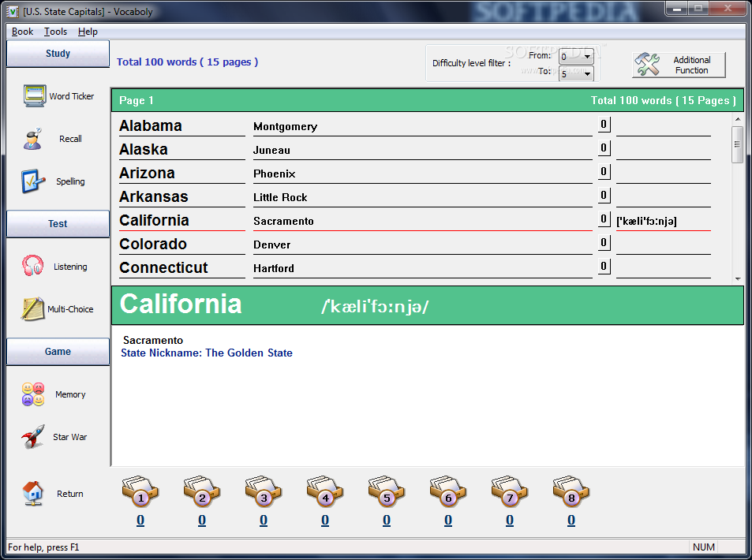Open card box number 8
Image resolution: width=752 pixels, height=560 pixels.
[571, 491]
